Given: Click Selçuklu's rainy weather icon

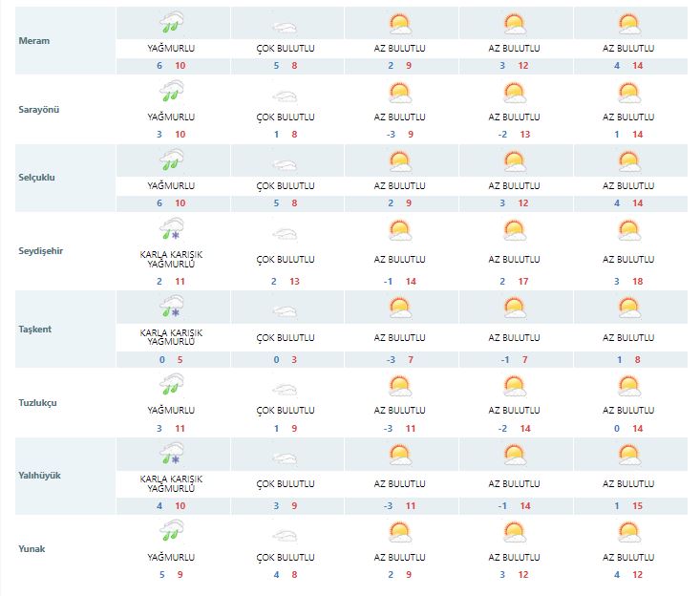Looking at the screenshot, I should (172, 160).
